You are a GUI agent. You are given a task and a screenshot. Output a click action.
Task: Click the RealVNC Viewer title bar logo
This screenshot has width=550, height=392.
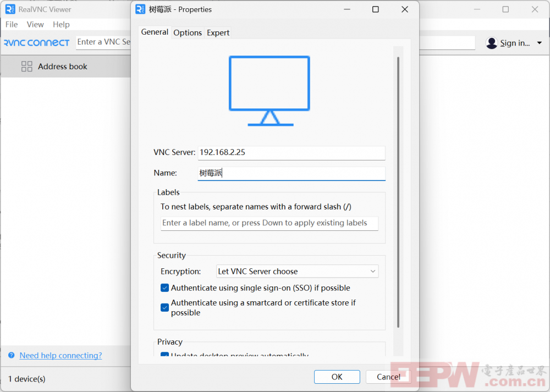pos(10,9)
